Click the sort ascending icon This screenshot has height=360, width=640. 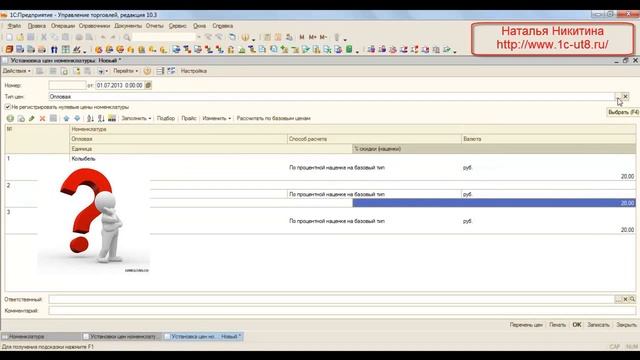[x=90, y=118]
